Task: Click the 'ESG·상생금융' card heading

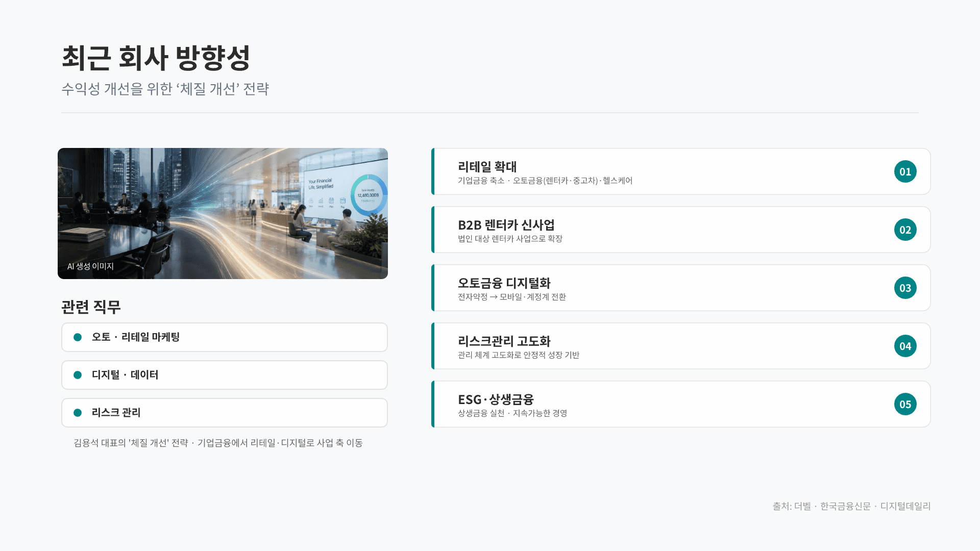Action: [x=496, y=399]
